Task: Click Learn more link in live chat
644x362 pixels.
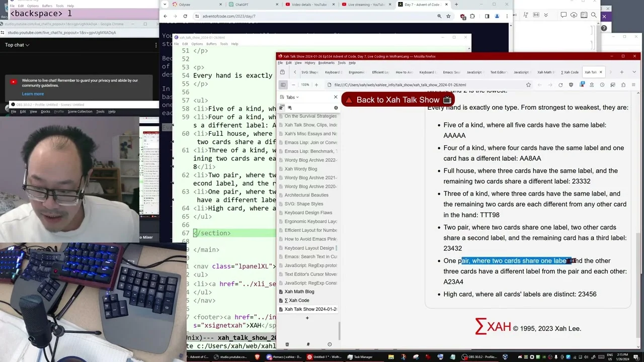Action: [x=33, y=94]
